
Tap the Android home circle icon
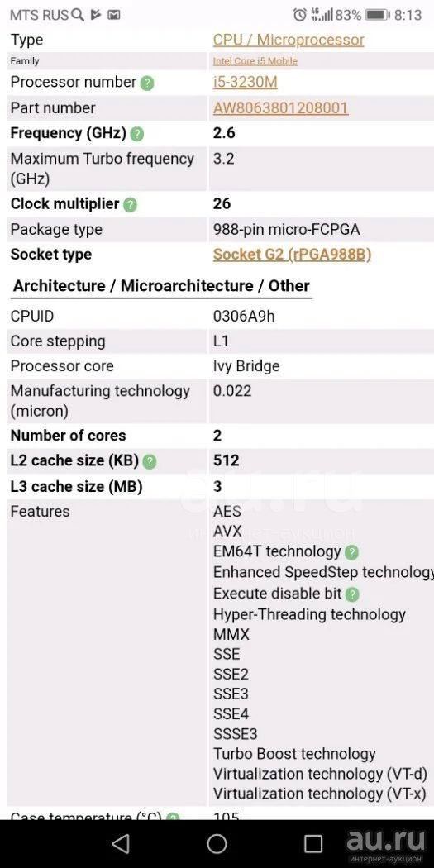217,844
